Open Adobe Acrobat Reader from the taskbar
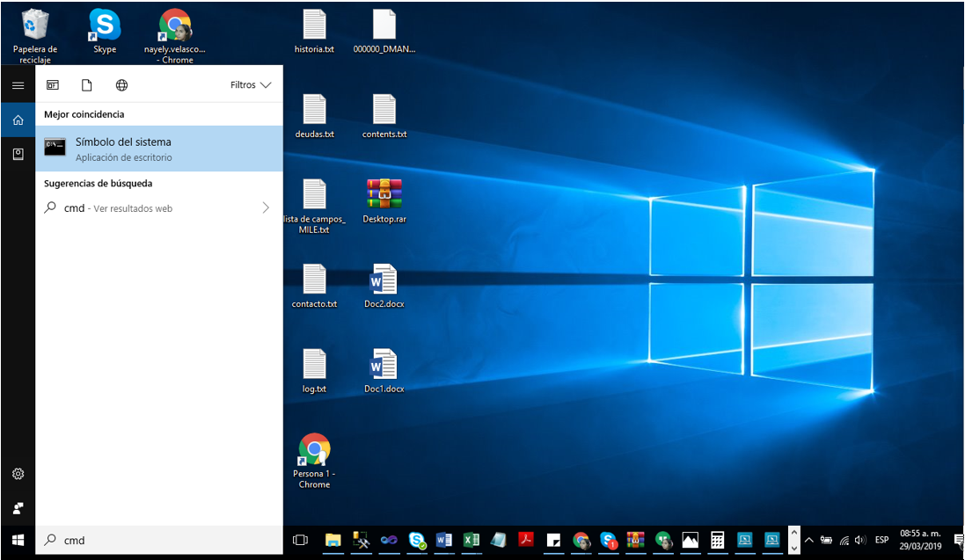The image size is (965, 560). point(525,541)
